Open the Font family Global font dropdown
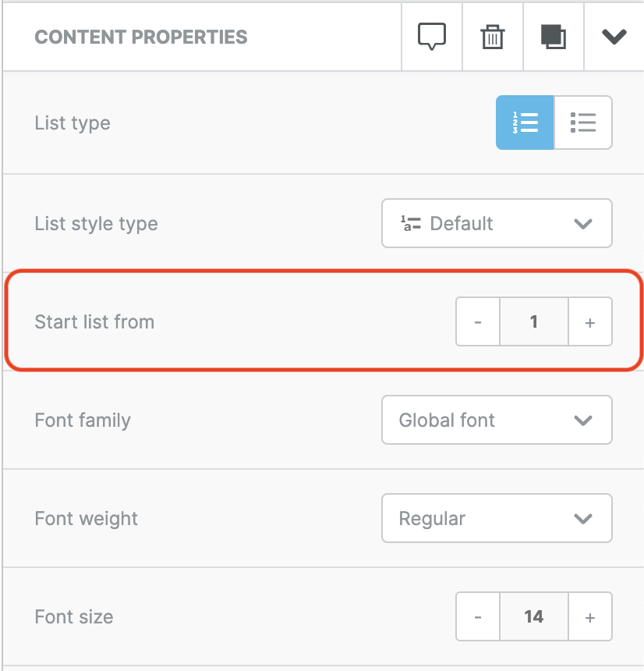Image resolution: width=644 pixels, height=671 pixels. [497, 420]
